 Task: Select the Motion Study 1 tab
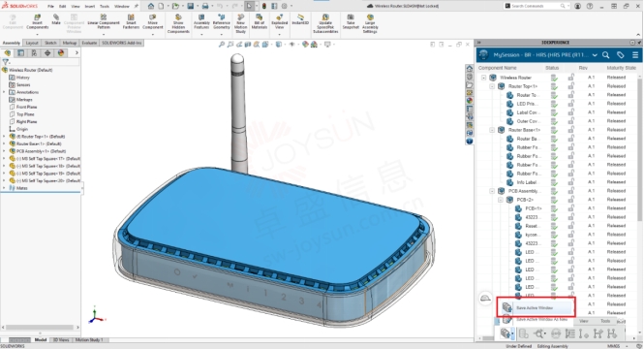89,340
